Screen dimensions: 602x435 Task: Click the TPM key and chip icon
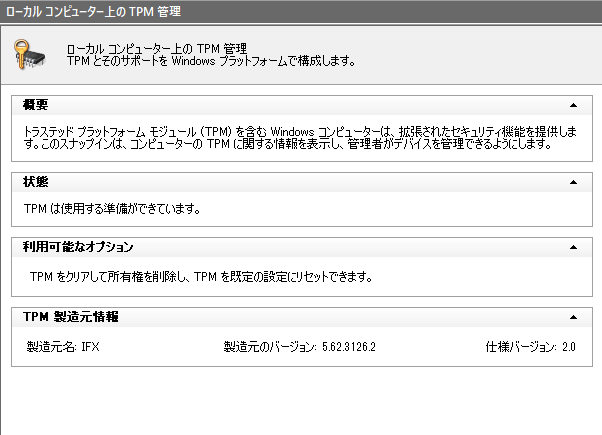tap(30, 55)
